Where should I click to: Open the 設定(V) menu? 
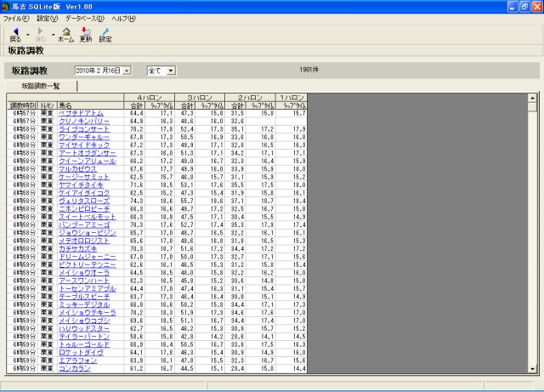(48, 19)
